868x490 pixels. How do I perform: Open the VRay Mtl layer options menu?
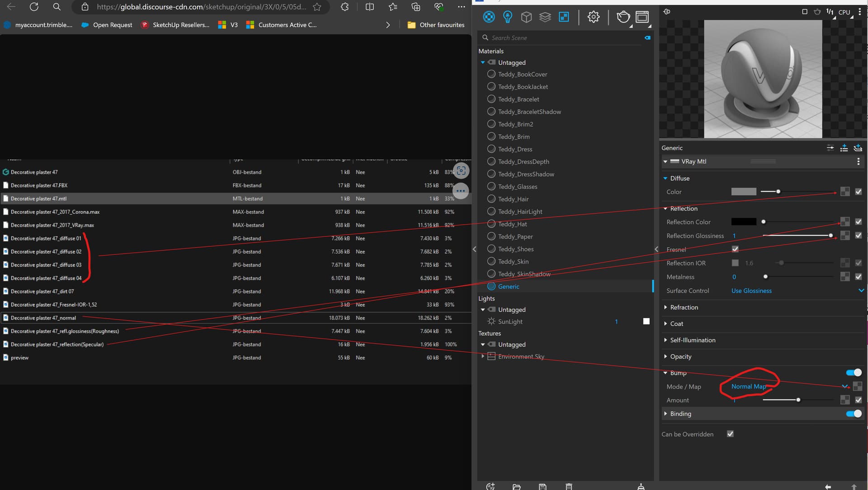tap(858, 161)
